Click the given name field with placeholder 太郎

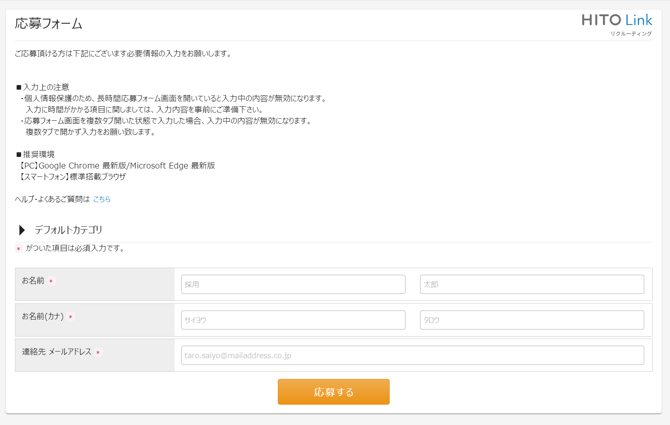coord(531,285)
